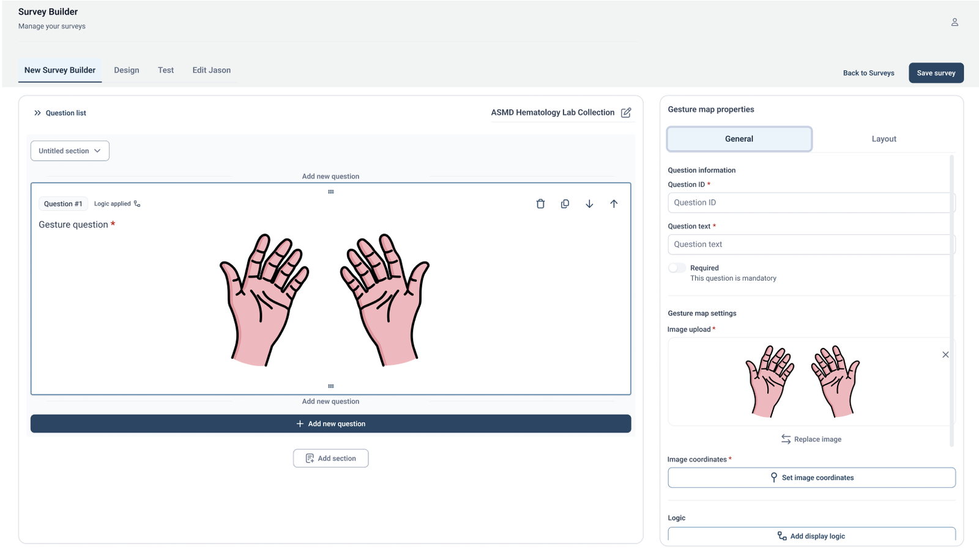Remove the uploaded hands image
The height and width of the screenshot is (560, 979).
(x=945, y=355)
